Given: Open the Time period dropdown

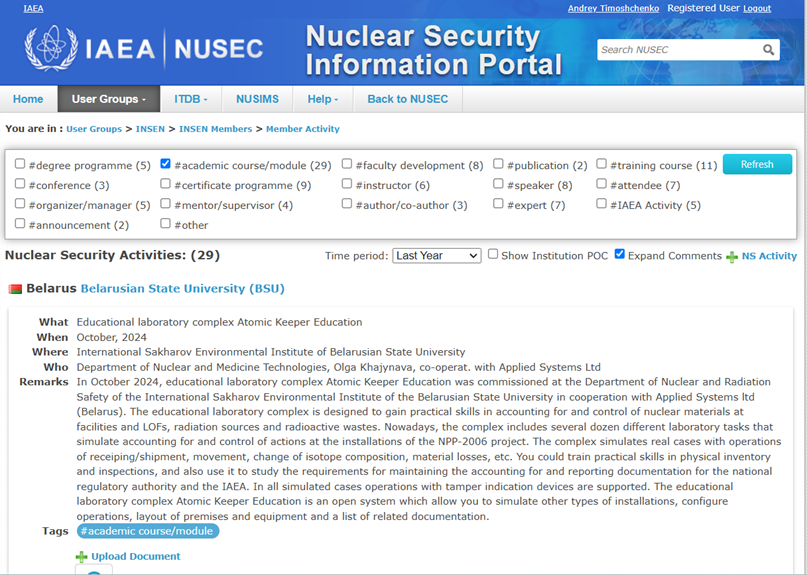Looking at the screenshot, I should [x=436, y=256].
